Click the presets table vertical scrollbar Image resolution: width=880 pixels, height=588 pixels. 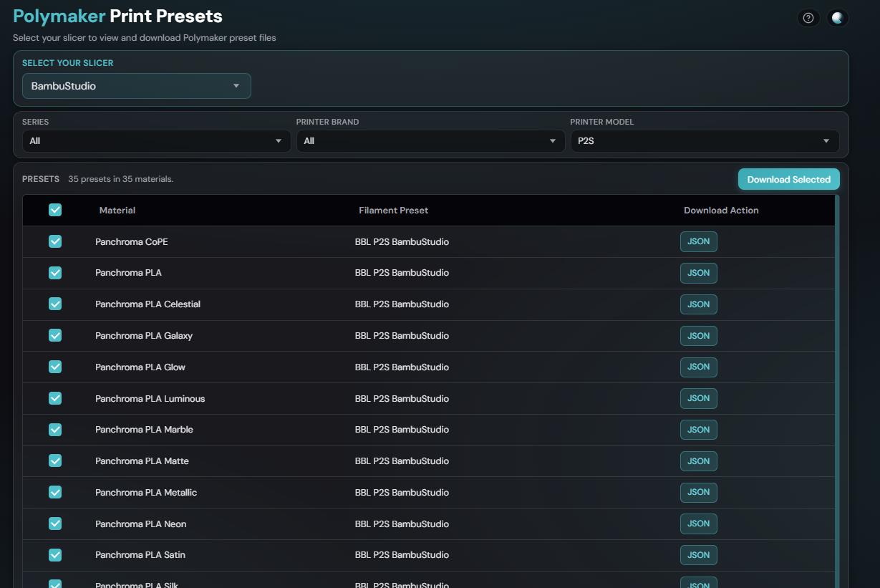coord(837,391)
